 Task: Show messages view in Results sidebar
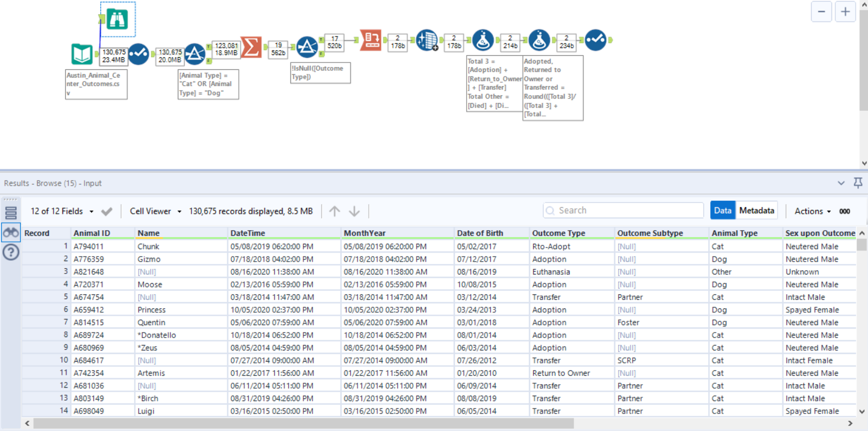[11, 213]
